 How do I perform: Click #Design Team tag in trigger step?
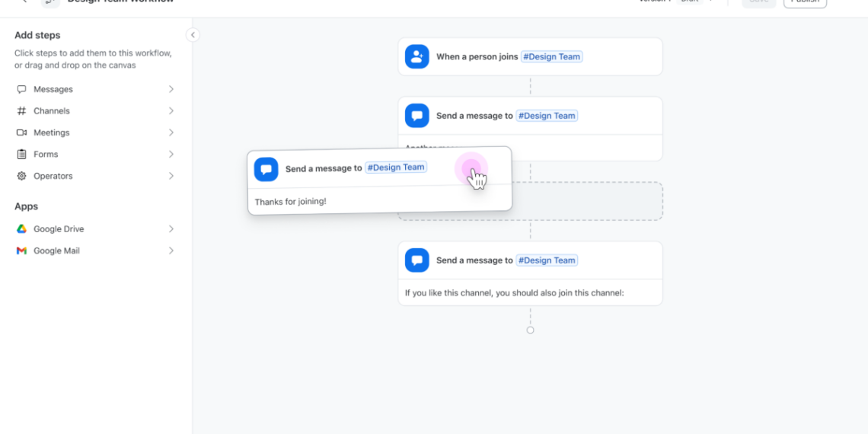click(551, 56)
